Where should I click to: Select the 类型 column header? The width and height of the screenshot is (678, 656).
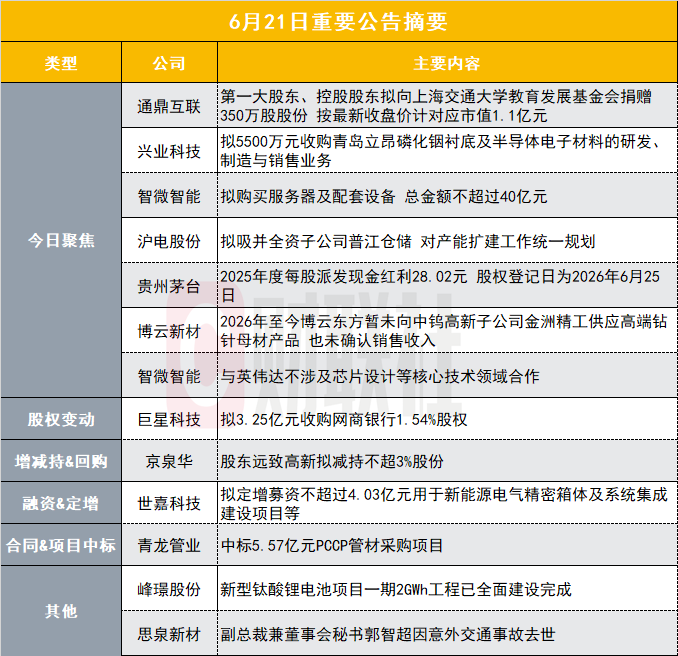point(61,63)
